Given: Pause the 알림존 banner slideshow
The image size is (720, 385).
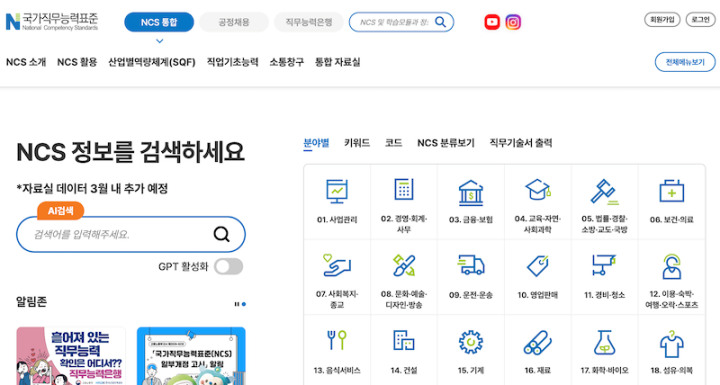Looking at the screenshot, I should [x=237, y=304].
